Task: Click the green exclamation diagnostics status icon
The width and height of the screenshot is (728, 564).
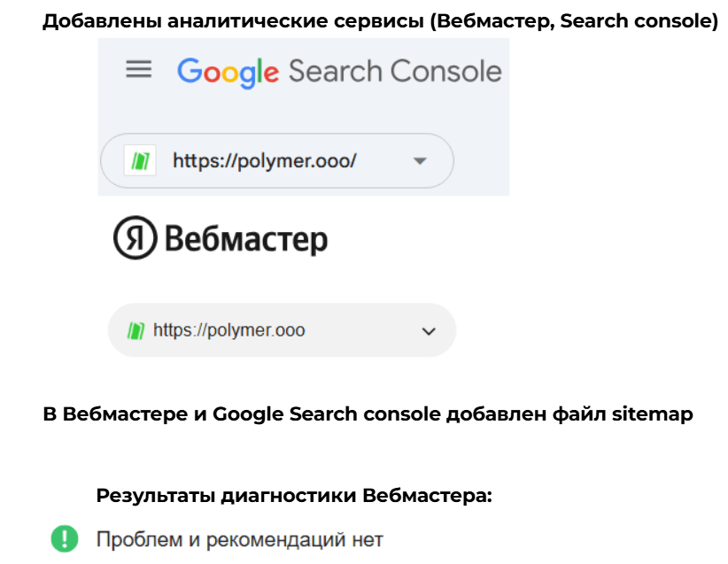Action: [65, 538]
